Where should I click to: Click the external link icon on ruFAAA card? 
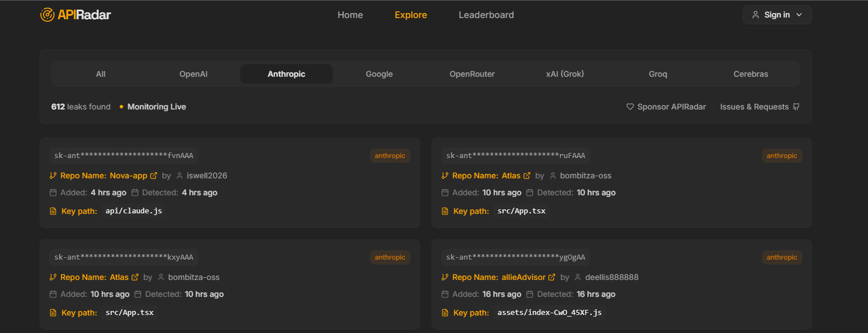pos(527,176)
